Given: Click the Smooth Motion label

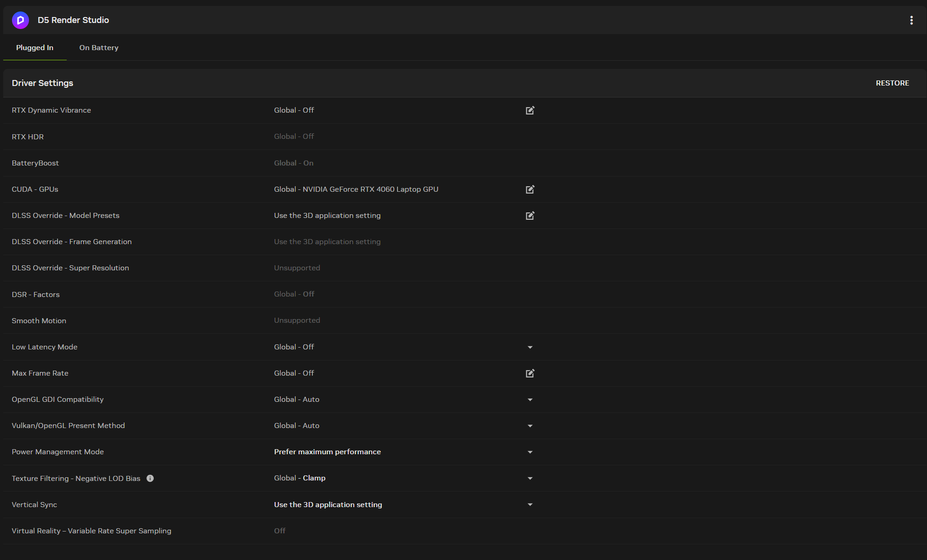Looking at the screenshot, I should tap(39, 320).
